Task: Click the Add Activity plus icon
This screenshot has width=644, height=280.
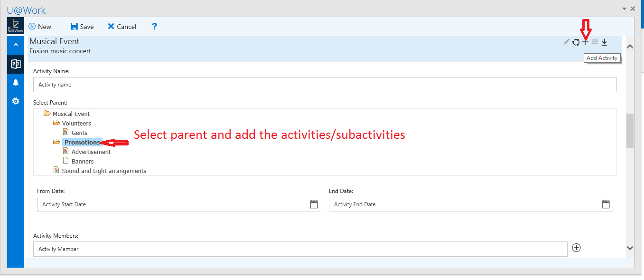Action: pyautogui.click(x=585, y=42)
